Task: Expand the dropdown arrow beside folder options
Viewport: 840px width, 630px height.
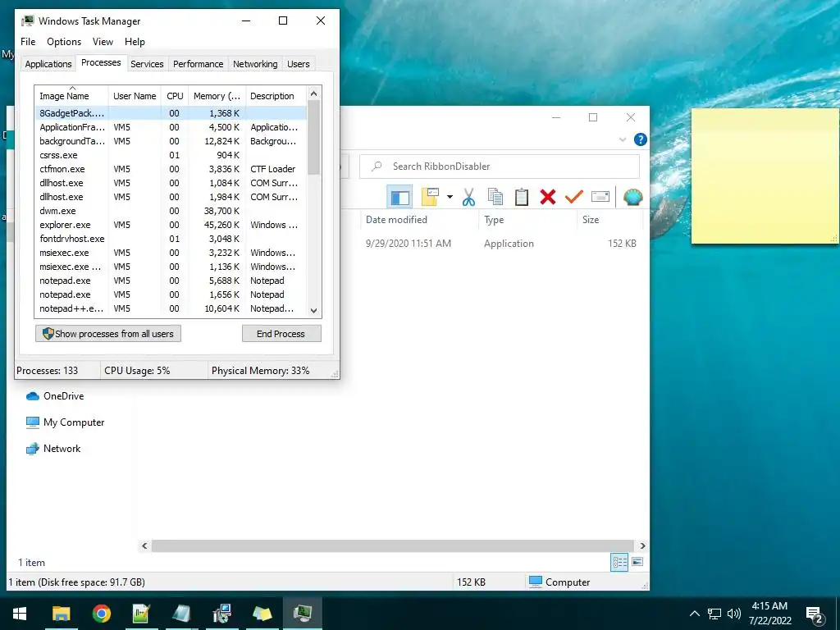Action: pos(450,197)
